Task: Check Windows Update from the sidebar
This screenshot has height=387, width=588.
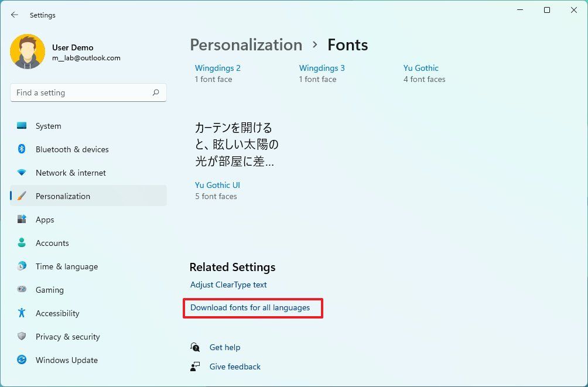Action: pyautogui.click(x=66, y=360)
